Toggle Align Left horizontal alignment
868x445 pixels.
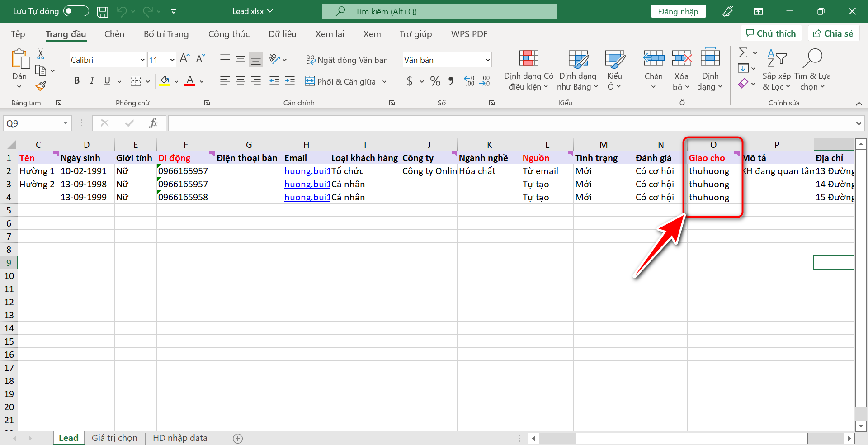click(225, 81)
